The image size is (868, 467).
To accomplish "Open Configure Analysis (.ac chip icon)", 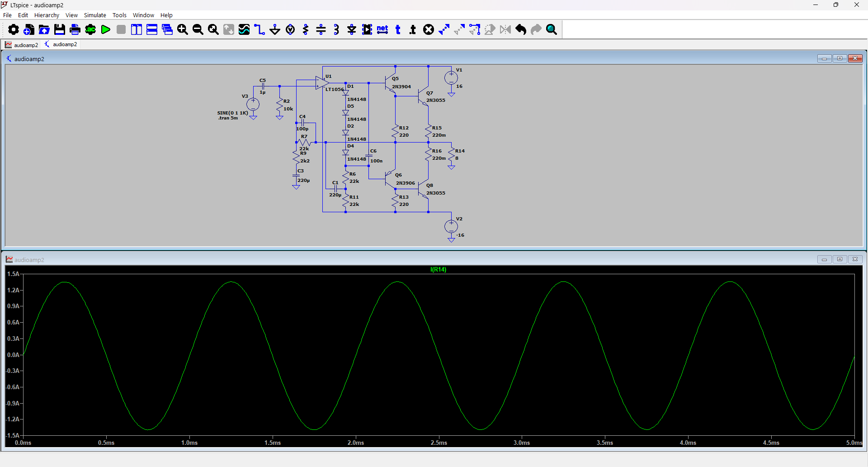I will [90, 29].
